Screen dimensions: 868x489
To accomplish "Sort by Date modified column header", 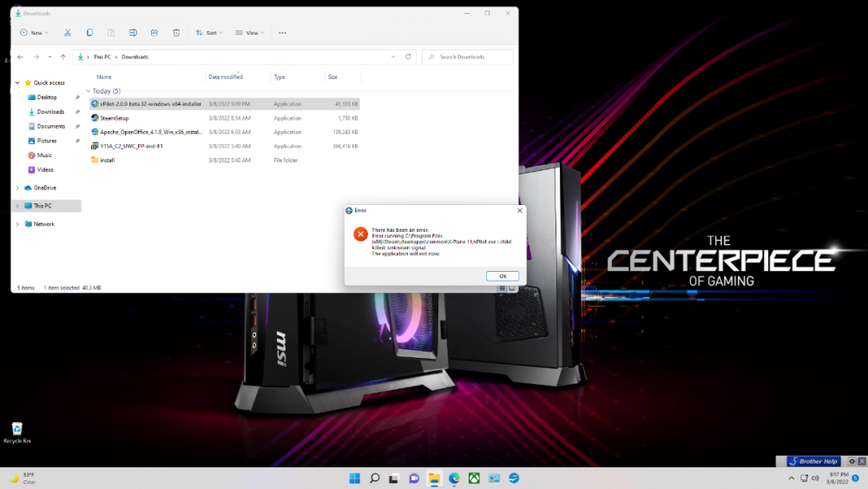I will point(226,77).
